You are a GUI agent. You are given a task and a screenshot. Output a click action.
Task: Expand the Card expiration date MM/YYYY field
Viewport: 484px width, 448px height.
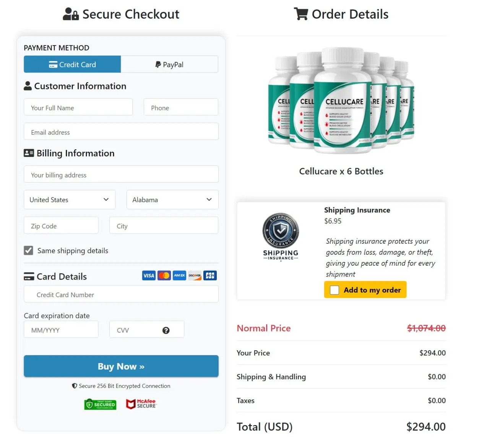click(61, 329)
